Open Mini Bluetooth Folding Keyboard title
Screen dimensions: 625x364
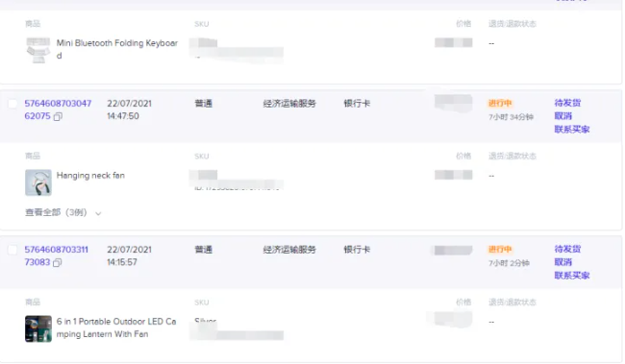(x=117, y=49)
